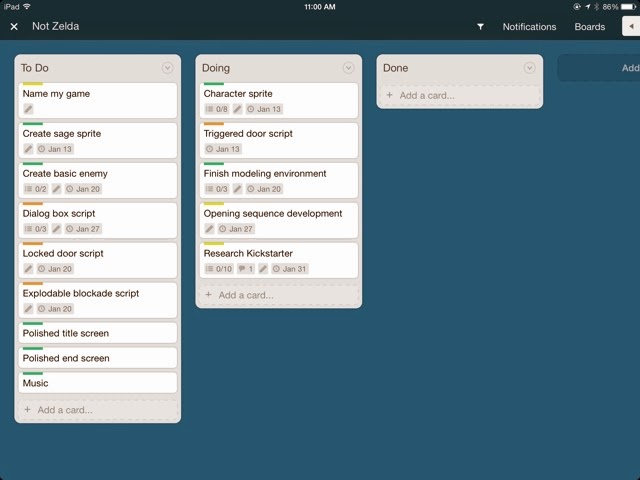Open the Explodable blockade script card
The width and height of the screenshot is (640, 480).
(98, 300)
